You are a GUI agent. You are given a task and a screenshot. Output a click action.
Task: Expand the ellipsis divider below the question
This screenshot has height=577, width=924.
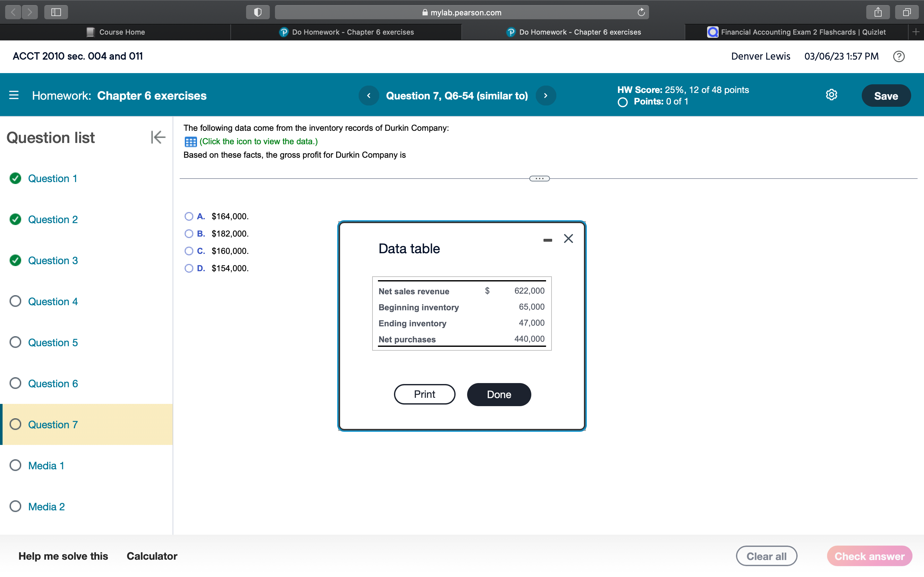pos(539,178)
